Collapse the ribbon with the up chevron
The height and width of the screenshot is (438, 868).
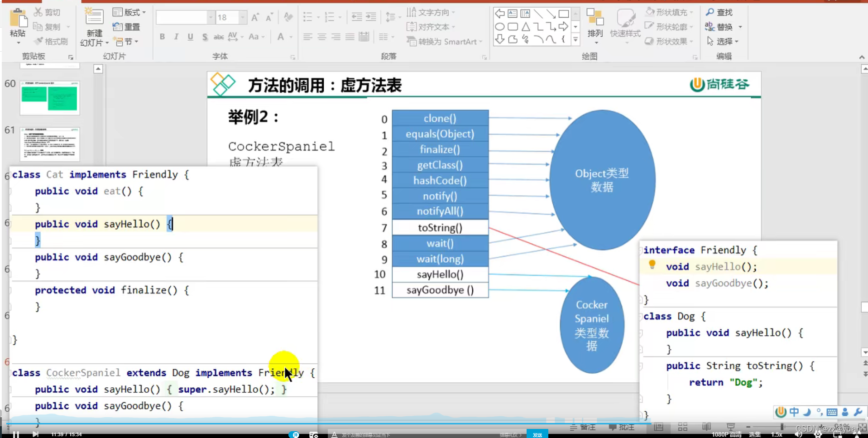tap(862, 57)
